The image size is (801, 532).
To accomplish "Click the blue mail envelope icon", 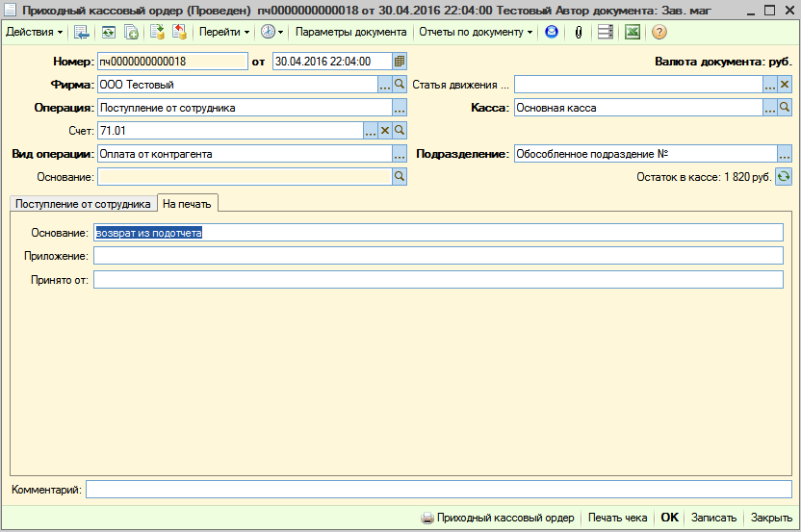I will (552, 32).
